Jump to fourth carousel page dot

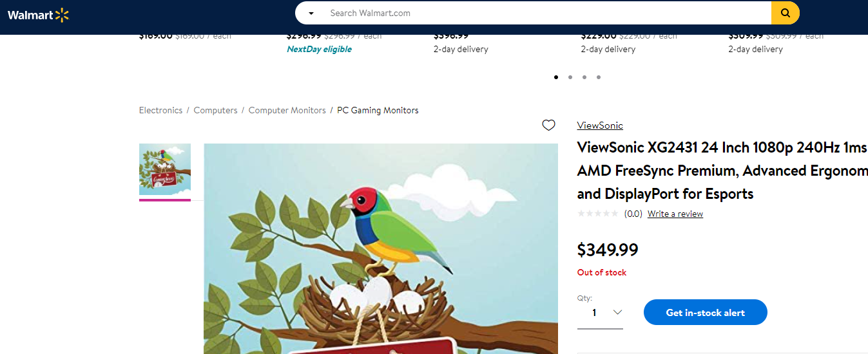[x=599, y=77]
